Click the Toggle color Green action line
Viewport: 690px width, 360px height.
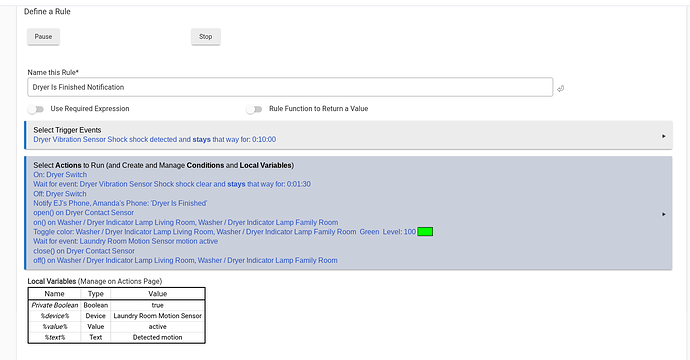(224, 232)
